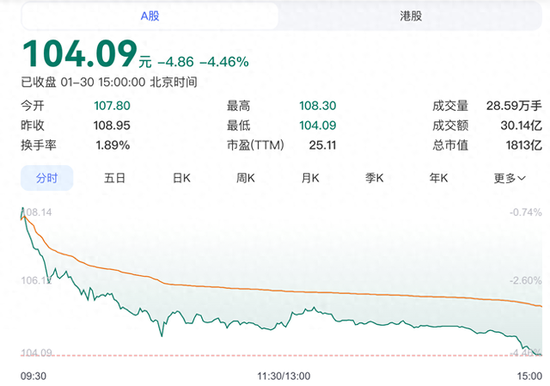This screenshot has width=550, height=386.
Task: Select the 日K chart view
Action: point(181,178)
